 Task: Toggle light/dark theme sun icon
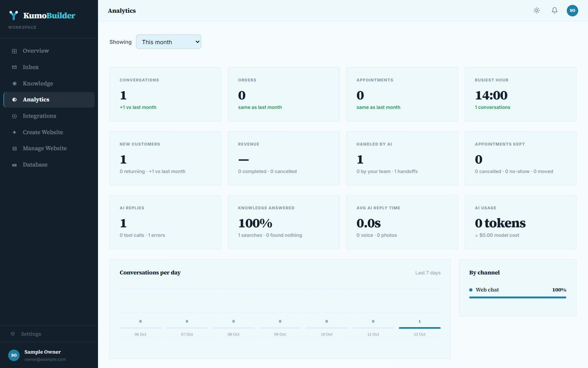coord(537,10)
